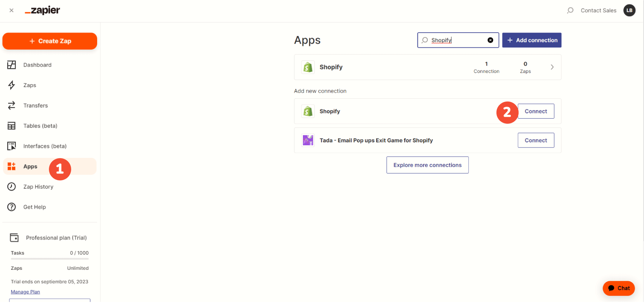
Task: Click the search field magnifier icon
Action: [x=425, y=40]
